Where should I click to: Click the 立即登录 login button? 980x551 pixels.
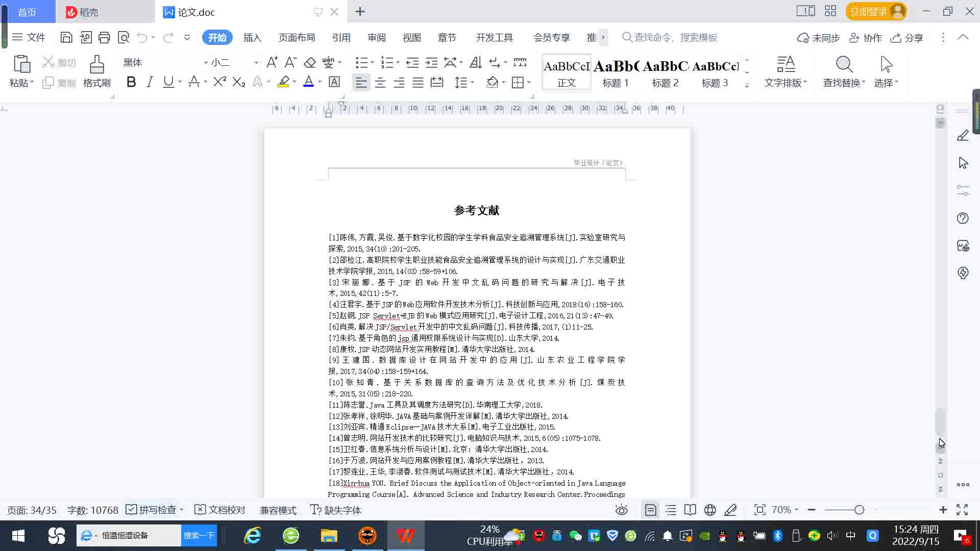click(x=868, y=11)
